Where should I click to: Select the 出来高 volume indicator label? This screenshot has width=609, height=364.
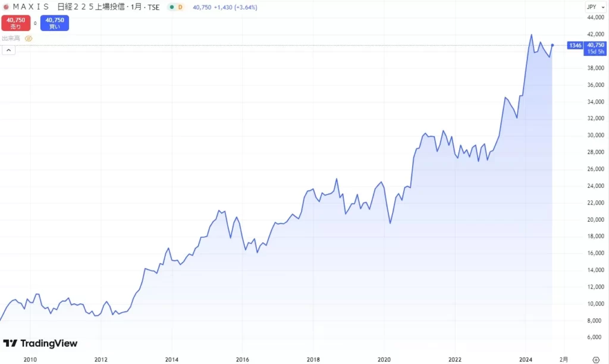(11, 39)
